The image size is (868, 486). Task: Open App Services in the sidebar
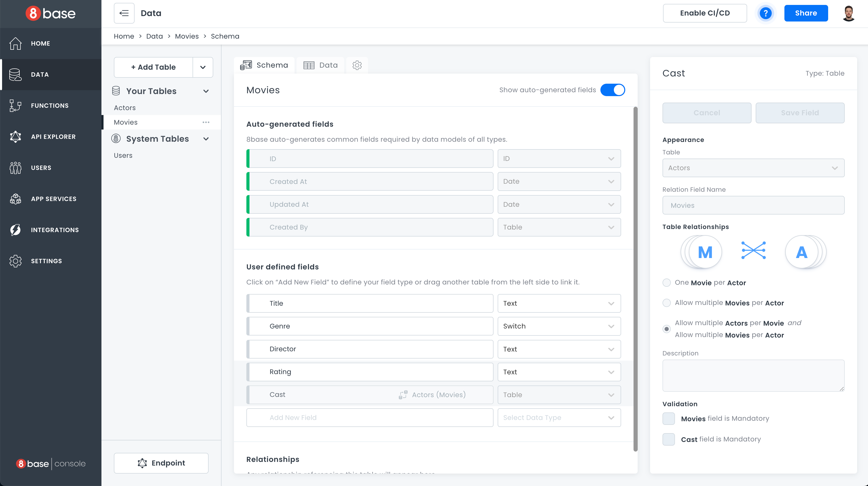tap(53, 199)
